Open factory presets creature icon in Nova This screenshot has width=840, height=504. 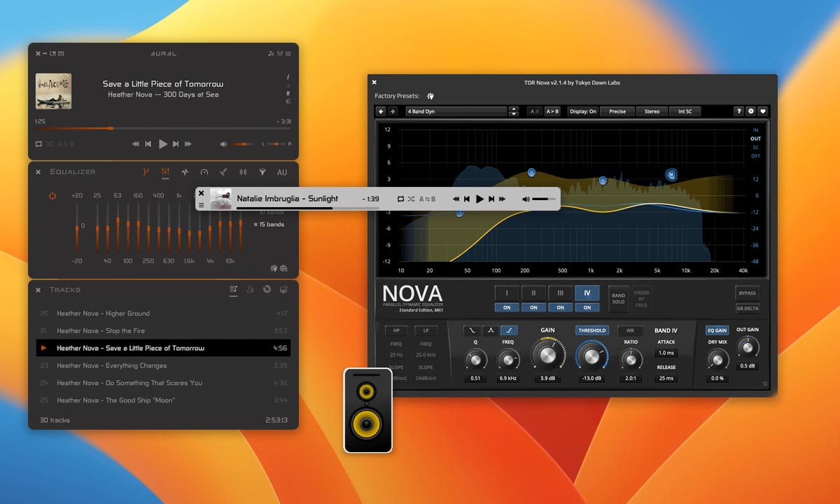(431, 96)
